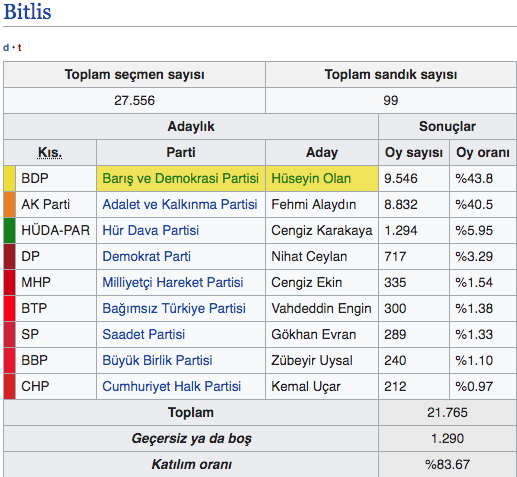Select the SP abbreviation cell

point(56,334)
